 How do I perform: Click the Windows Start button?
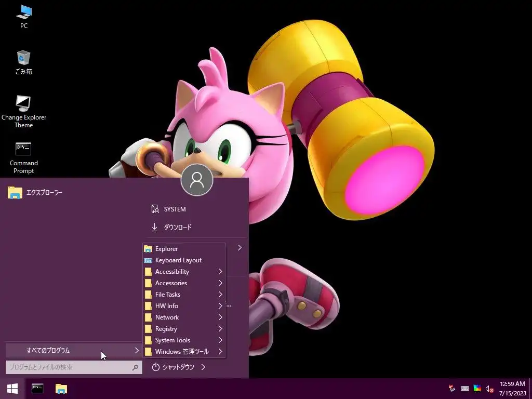pyautogui.click(x=12, y=389)
